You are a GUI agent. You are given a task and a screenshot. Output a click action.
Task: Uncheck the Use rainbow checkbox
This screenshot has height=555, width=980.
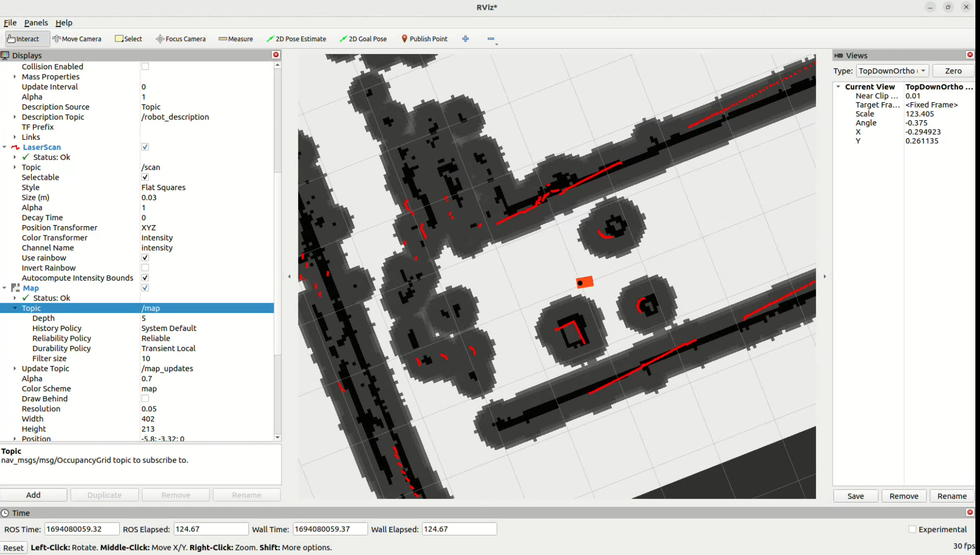tap(145, 257)
